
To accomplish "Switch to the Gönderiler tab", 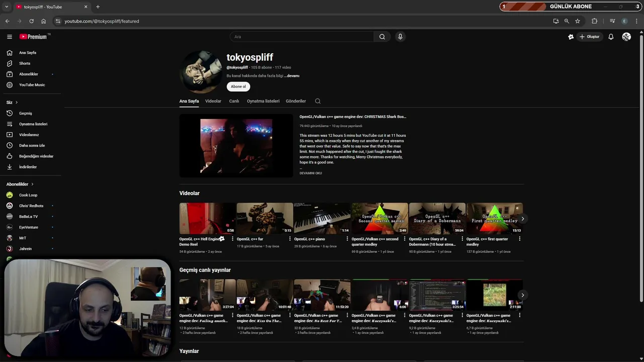I will tap(296, 101).
